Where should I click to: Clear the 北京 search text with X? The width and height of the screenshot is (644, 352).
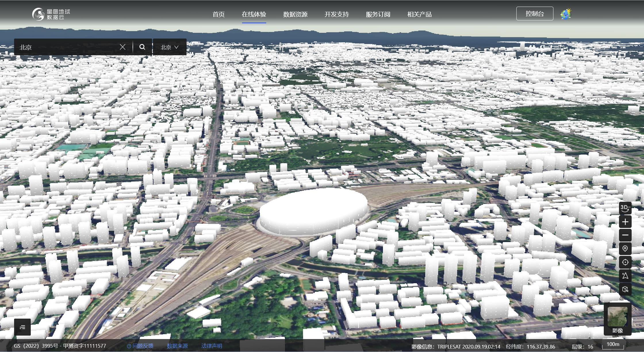(x=122, y=47)
